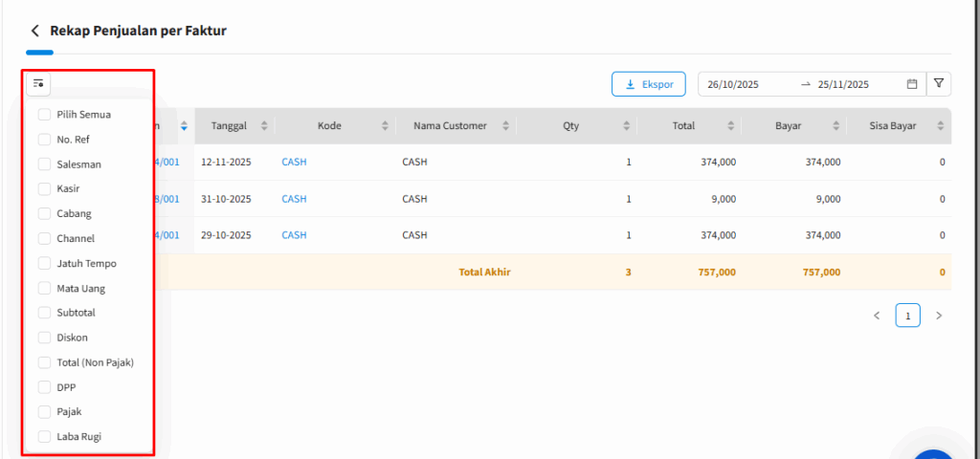Go to next page arrow
The width and height of the screenshot is (980, 459).
point(939,316)
